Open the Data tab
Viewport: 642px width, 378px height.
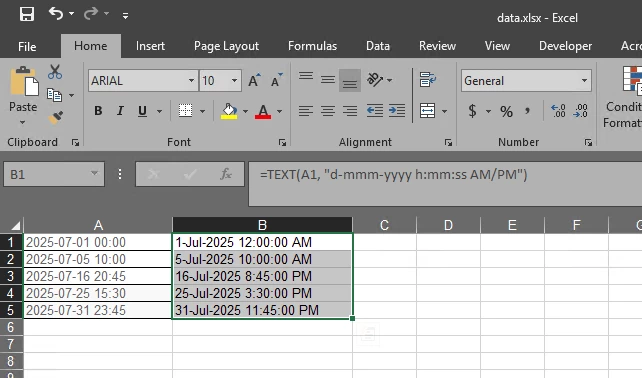378,46
